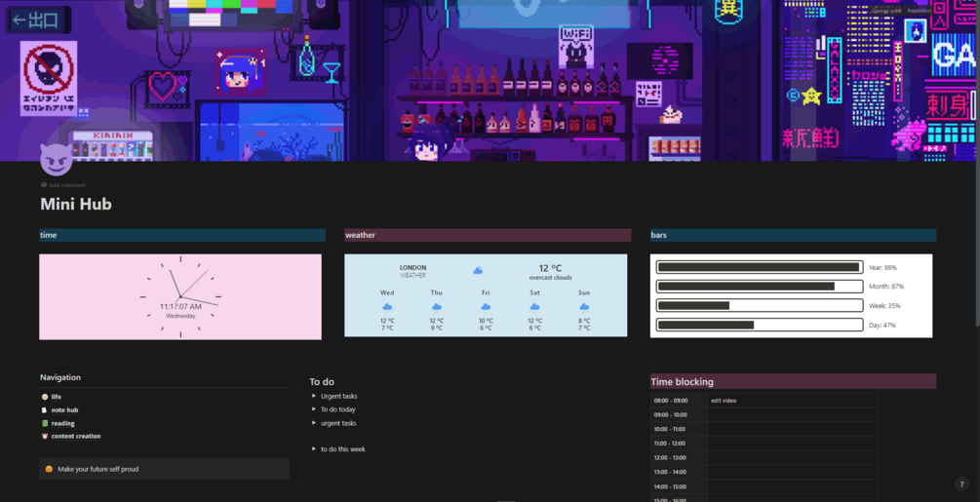Click the LONDON weather label

(413, 268)
